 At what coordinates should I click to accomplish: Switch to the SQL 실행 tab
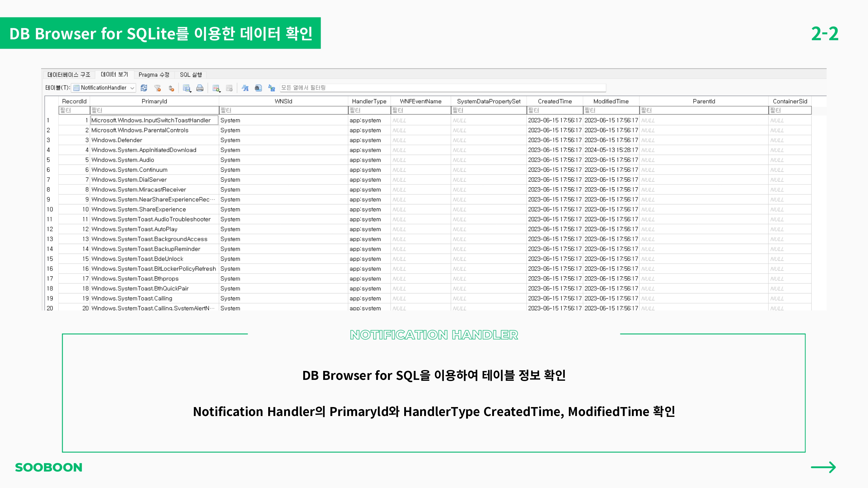(x=191, y=74)
